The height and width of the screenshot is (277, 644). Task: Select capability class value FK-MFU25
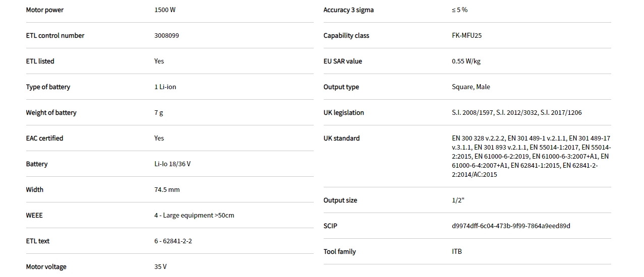click(x=467, y=36)
